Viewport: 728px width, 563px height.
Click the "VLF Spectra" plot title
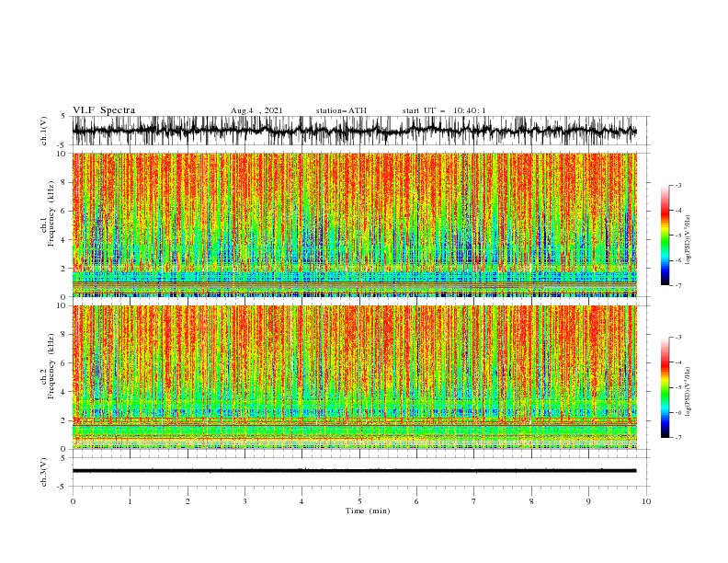104,110
